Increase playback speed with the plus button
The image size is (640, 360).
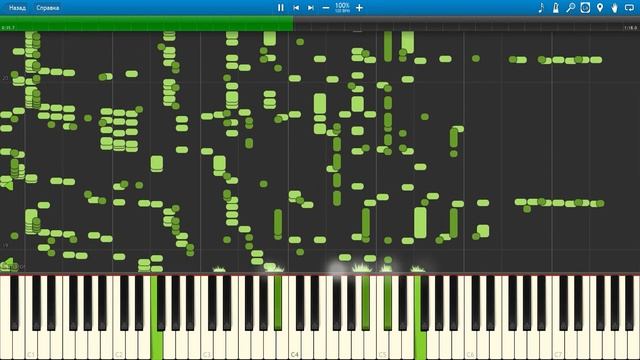tap(359, 8)
